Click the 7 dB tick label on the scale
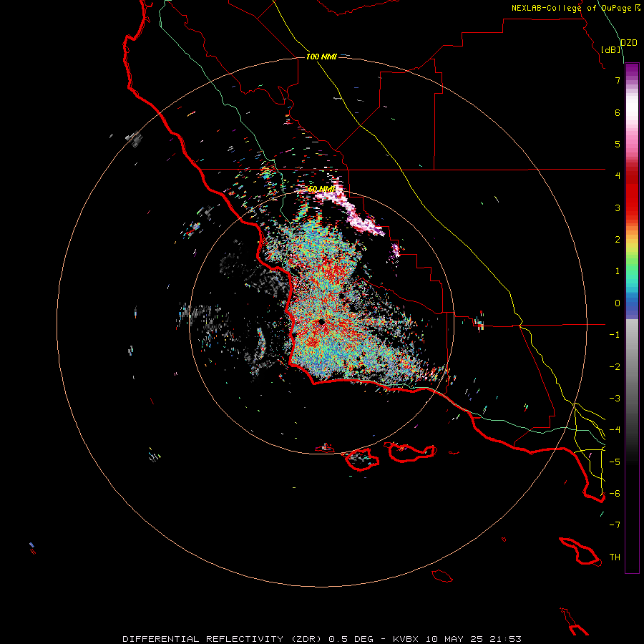This screenshot has height=644, width=644. tap(618, 80)
